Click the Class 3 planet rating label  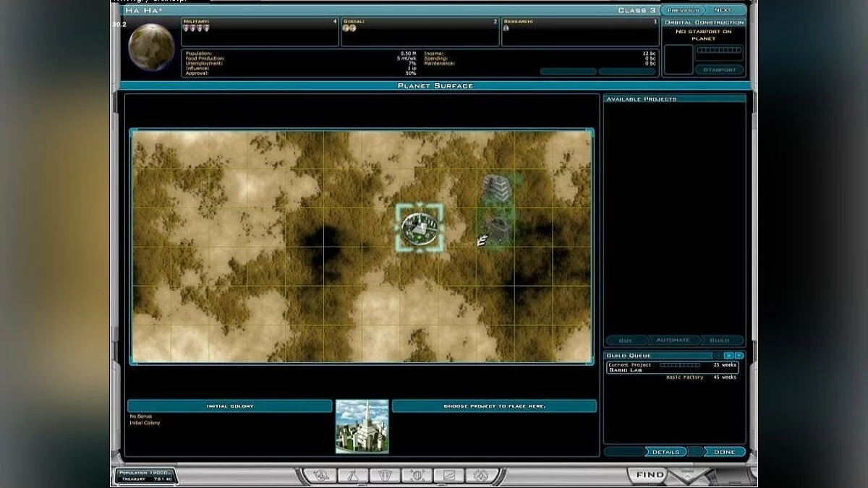pyautogui.click(x=636, y=10)
